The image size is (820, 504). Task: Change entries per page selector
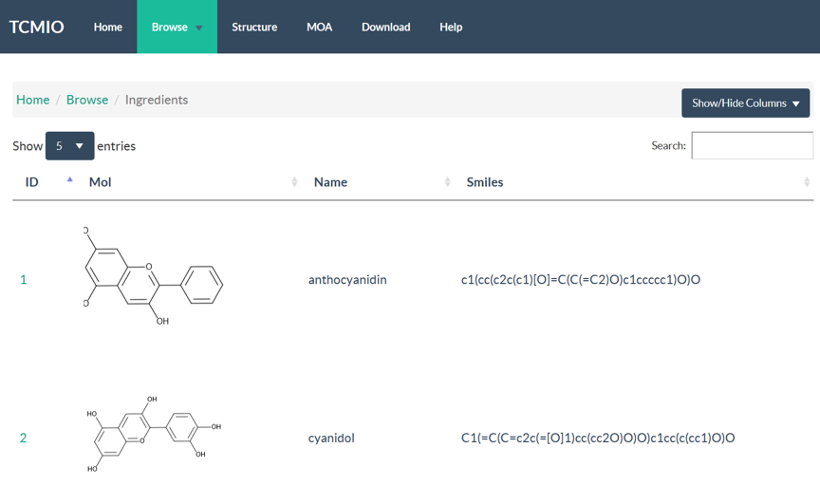pos(69,146)
